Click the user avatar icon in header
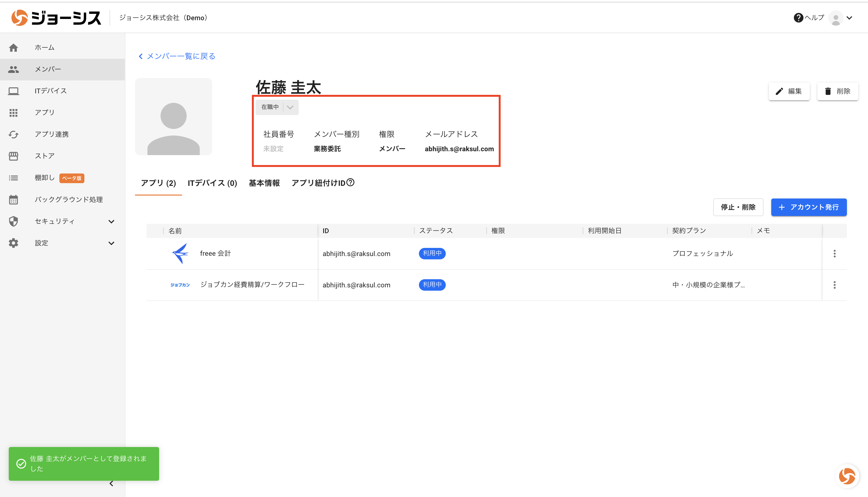 pos(836,18)
